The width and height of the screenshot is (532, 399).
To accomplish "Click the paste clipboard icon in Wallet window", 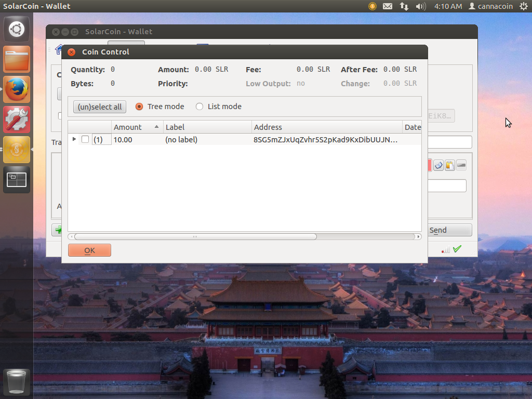I will (450, 165).
